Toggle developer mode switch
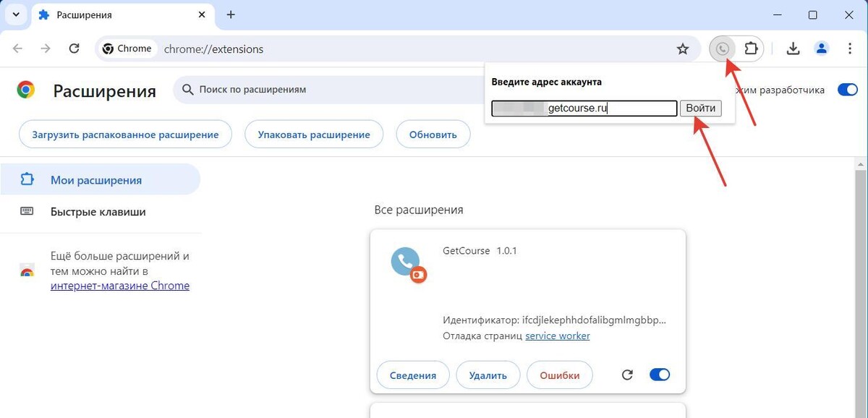The width and height of the screenshot is (868, 418). pyautogui.click(x=847, y=90)
